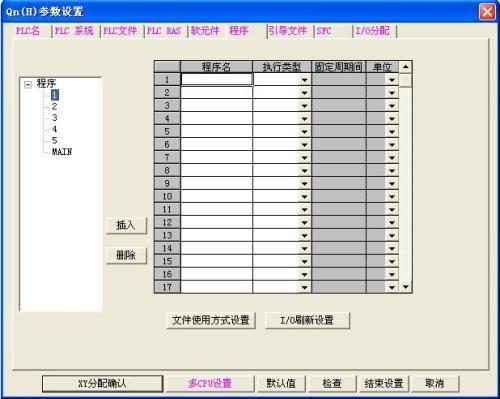
Task: Click the 结束设置 button
Action: coord(384,384)
